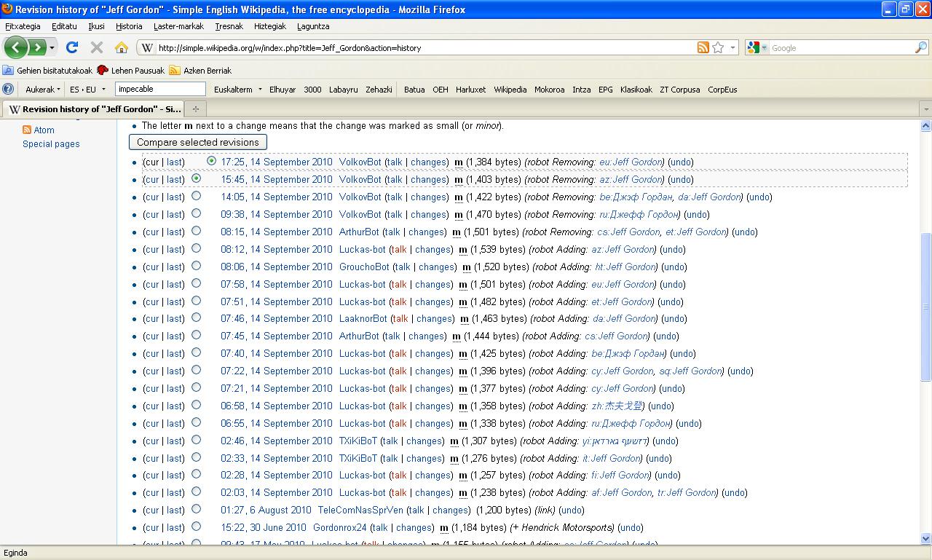The width and height of the screenshot is (932, 560).
Task: Select the 14:05 VolkovBot revision radio button
Action: (x=196, y=197)
